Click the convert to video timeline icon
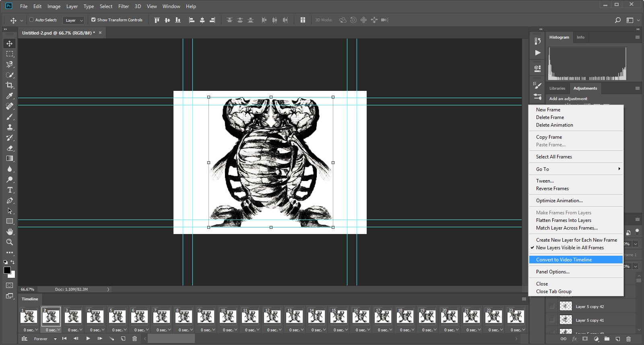This screenshot has width=644, height=345. tap(24, 339)
